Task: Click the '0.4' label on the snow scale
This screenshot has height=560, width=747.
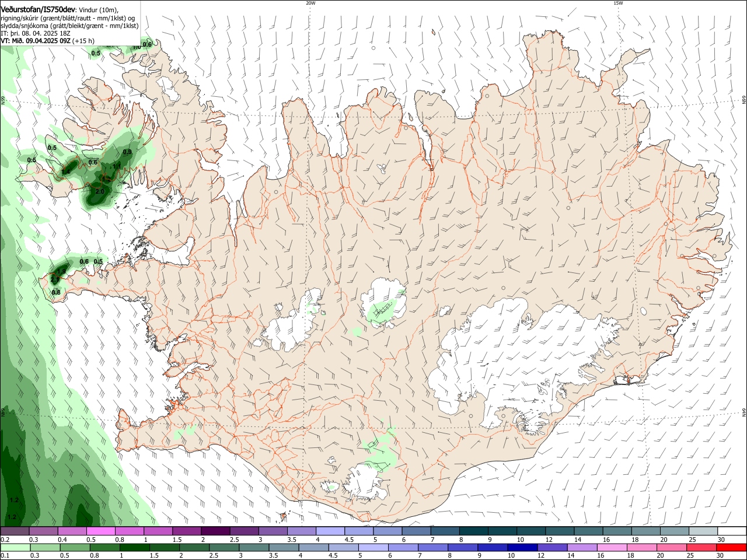Action: point(62,540)
